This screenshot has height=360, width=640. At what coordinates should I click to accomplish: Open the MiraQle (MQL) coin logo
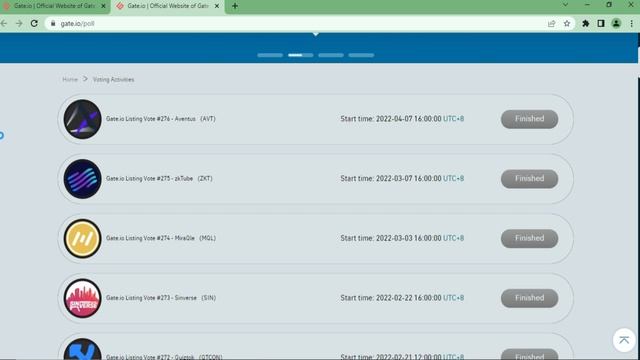(82, 238)
